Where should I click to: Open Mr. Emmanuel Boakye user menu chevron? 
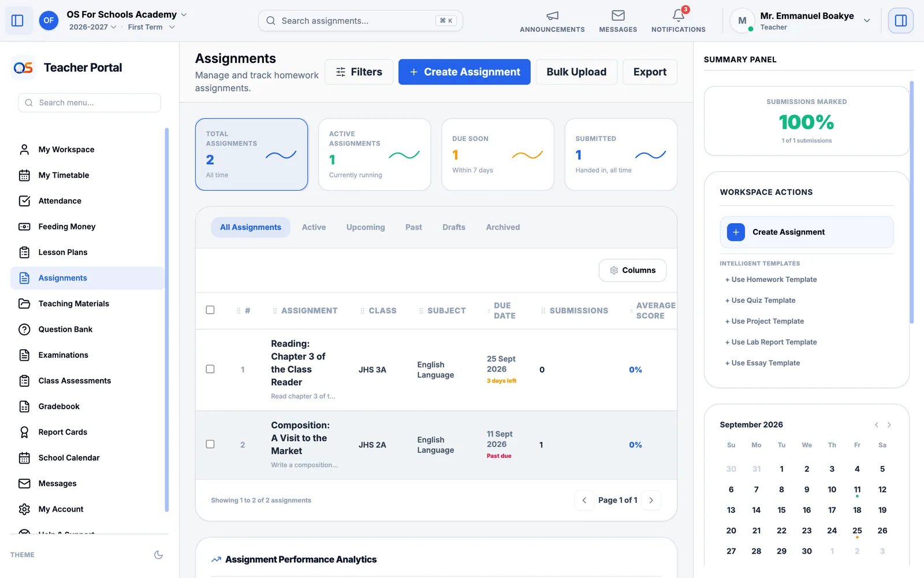pyautogui.click(x=866, y=21)
